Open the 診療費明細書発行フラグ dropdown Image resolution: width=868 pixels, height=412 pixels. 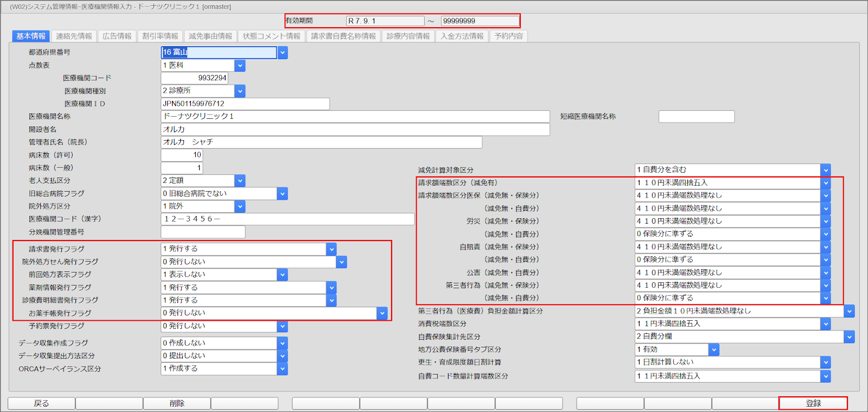pos(331,300)
